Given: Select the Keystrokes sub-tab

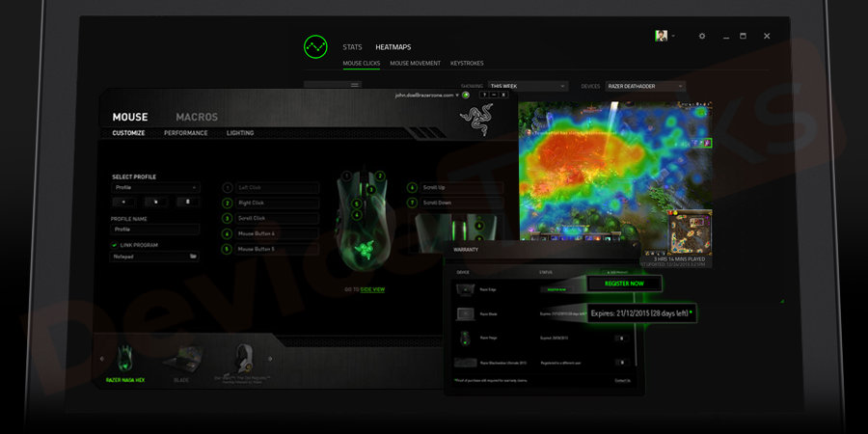Looking at the screenshot, I should [x=467, y=63].
